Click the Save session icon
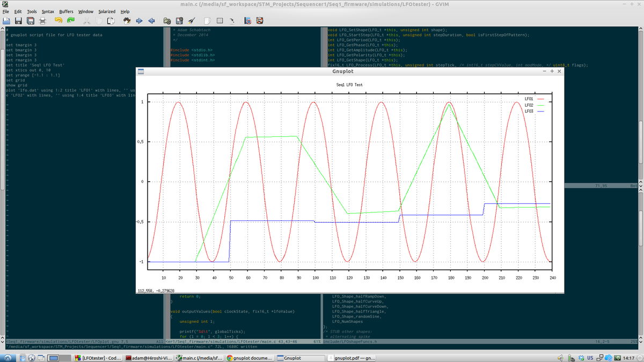644x362 pixels. tap(179, 21)
